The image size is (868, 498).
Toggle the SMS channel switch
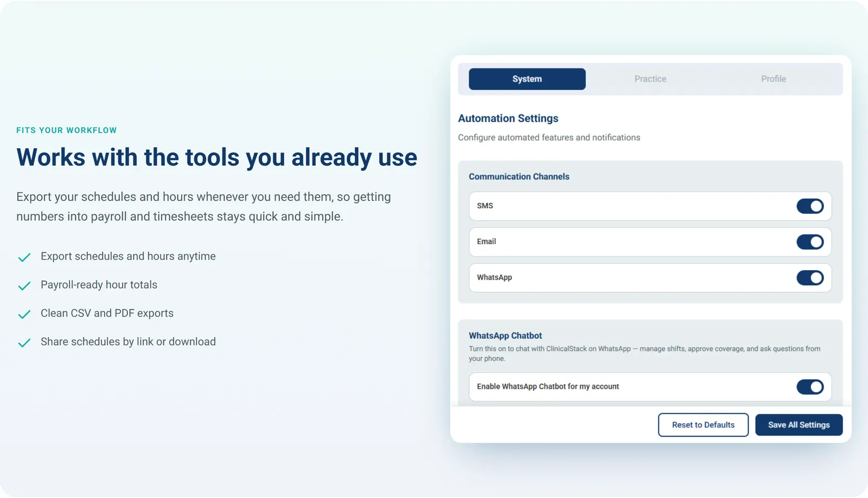coord(810,206)
